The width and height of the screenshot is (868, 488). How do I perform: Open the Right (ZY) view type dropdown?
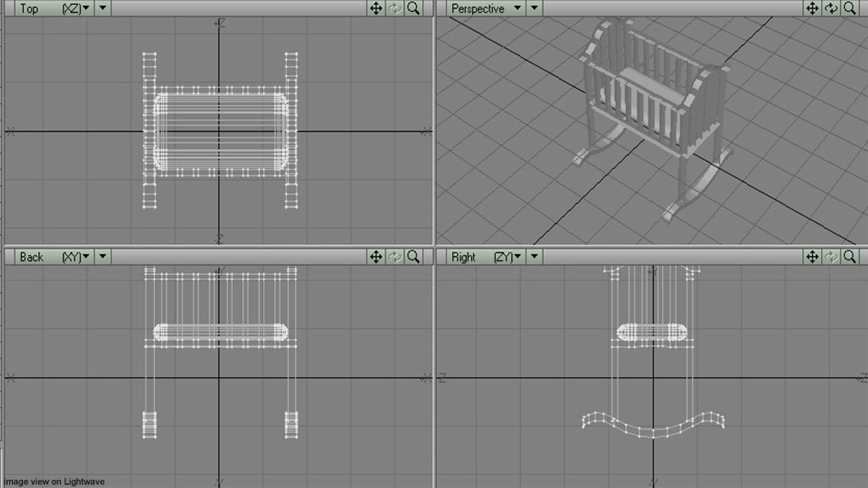486,257
